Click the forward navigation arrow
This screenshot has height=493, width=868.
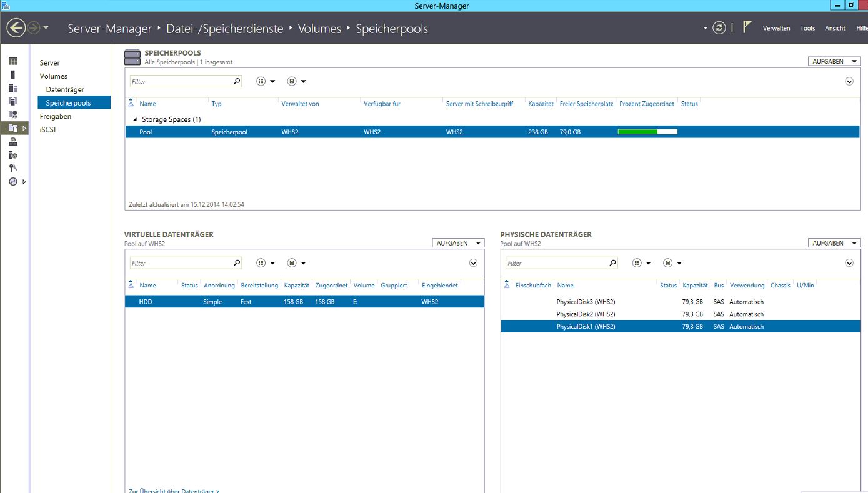(x=33, y=28)
